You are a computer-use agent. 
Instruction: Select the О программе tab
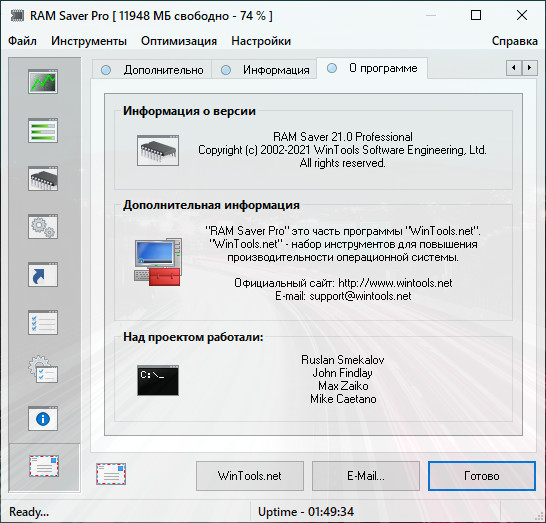tap(372, 68)
